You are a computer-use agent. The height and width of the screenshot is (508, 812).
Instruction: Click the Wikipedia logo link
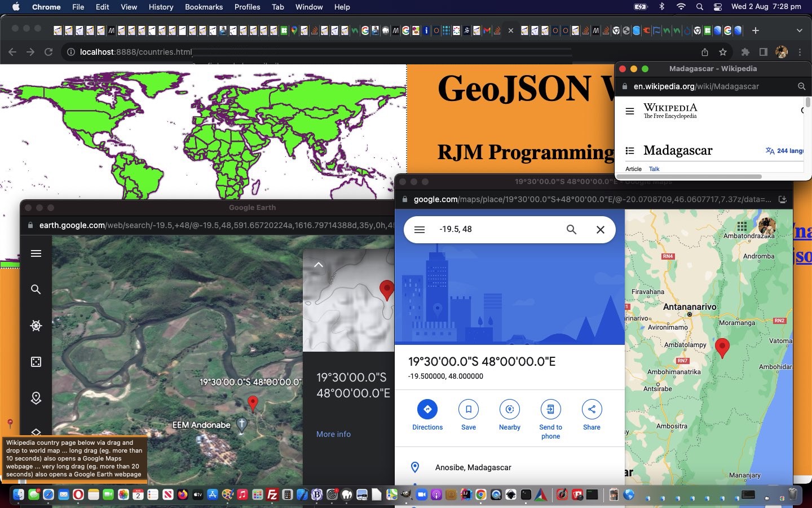click(670, 111)
